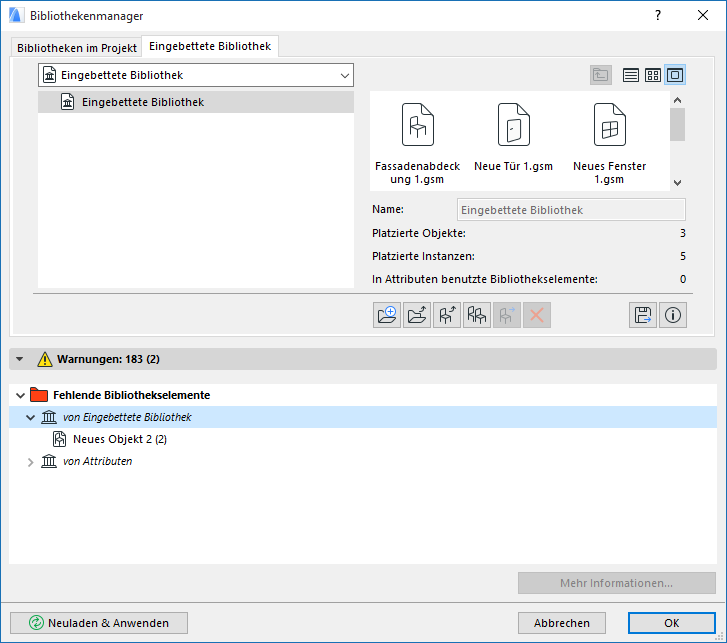
Task: Click the help question mark button
Action: coord(657,15)
